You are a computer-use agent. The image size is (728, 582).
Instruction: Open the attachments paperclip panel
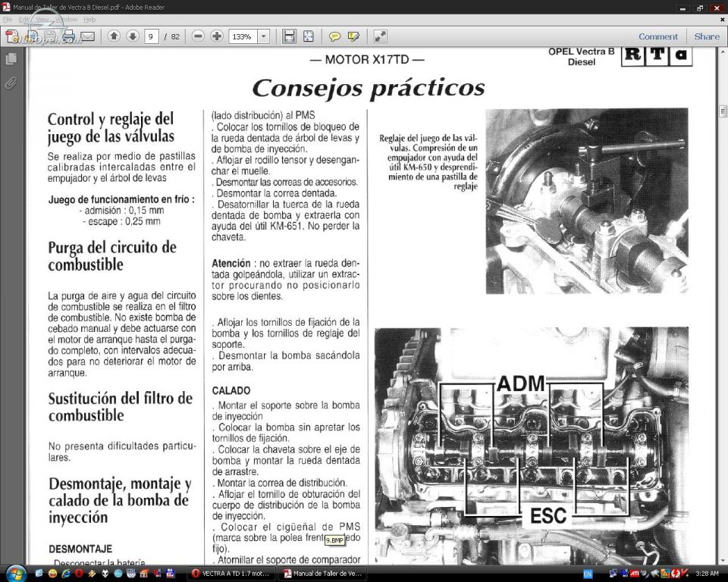(11, 83)
